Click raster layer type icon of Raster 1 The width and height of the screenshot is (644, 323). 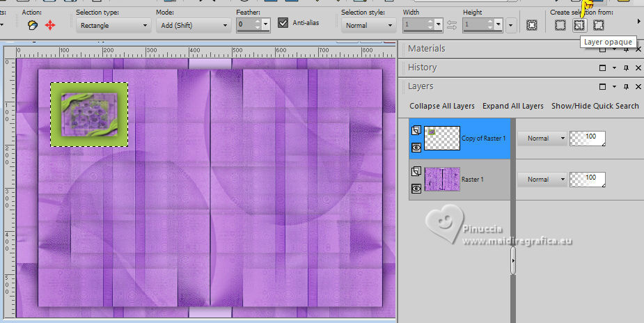tap(416, 171)
